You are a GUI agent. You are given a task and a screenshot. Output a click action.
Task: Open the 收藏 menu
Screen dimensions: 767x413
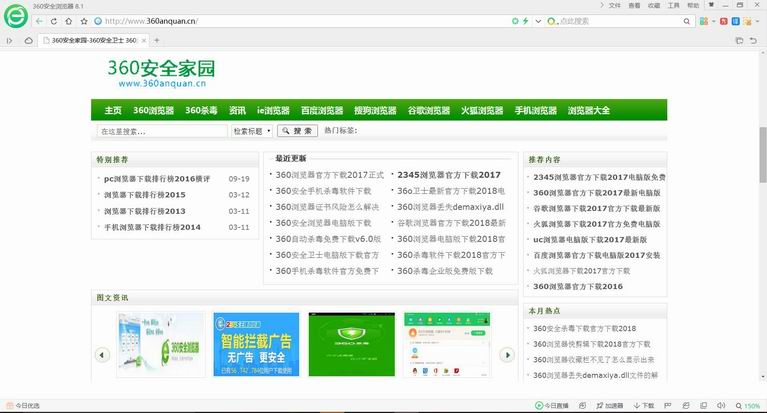coord(654,5)
